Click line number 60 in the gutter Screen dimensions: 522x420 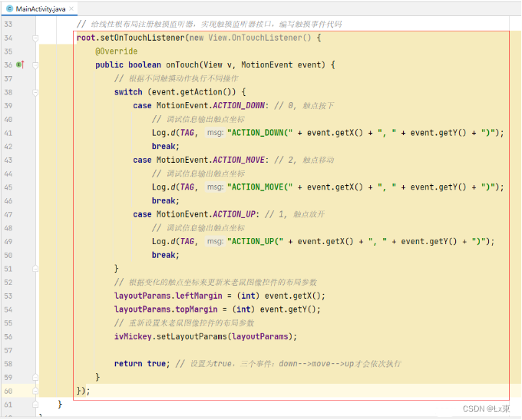tap(8, 391)
